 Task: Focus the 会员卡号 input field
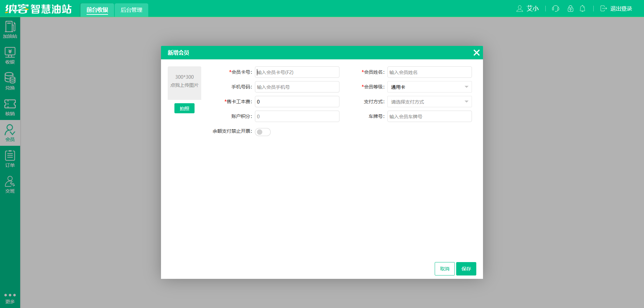point(297,72)
